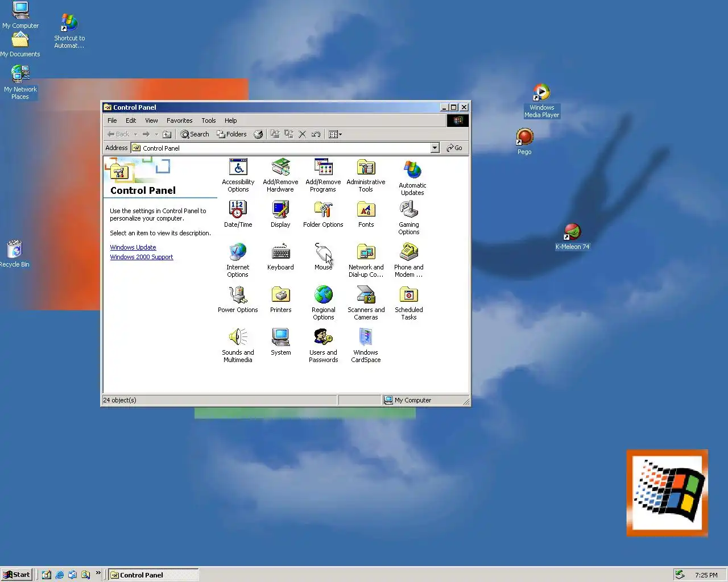Choose the Scheduled Tasks icon
Image resolution: width=728 pixels, height=582 pixels.
408,295
